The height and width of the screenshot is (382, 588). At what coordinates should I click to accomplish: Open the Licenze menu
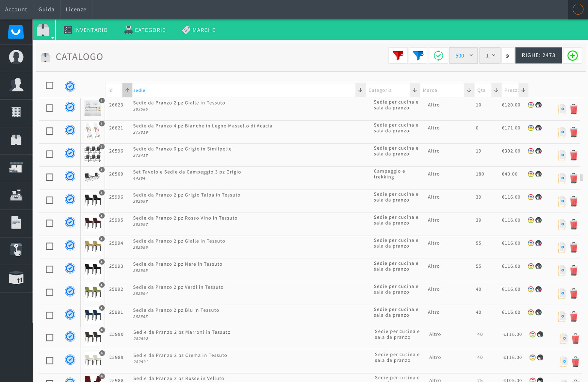pyautogui.click(x=76, y=9)
